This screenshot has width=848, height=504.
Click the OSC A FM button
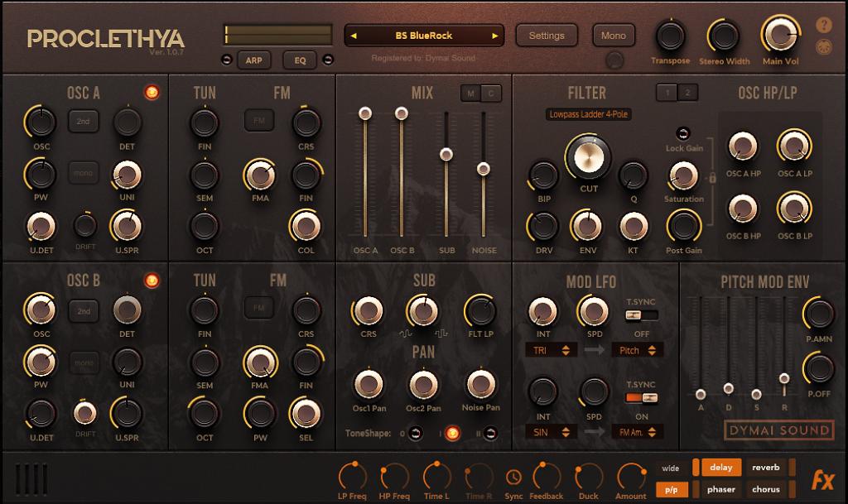point(259,120)
